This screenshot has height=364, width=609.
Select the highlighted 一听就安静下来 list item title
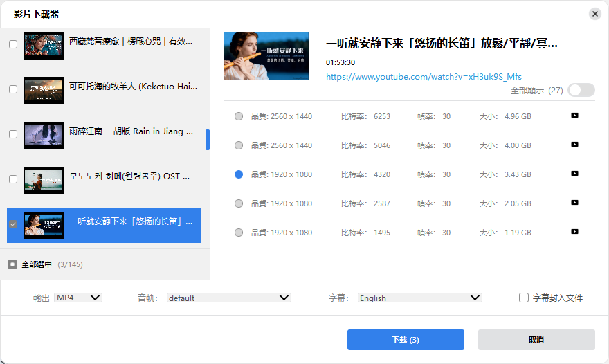(x=131, y=221)
